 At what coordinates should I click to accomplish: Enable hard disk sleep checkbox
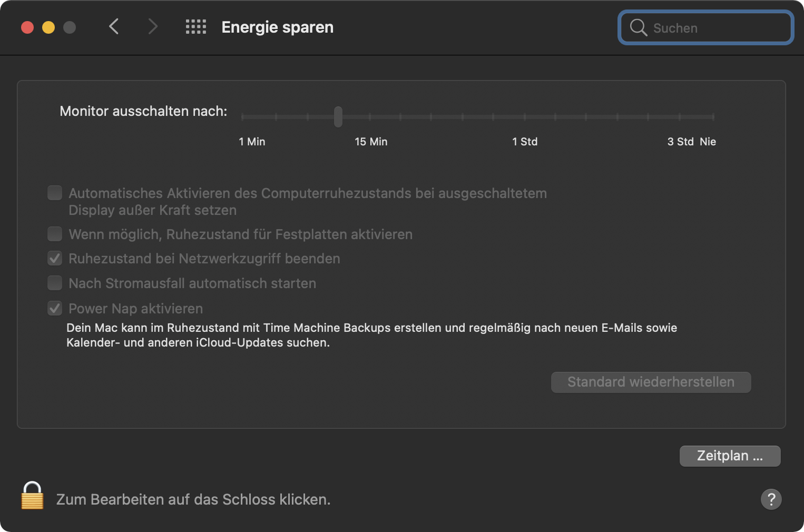point(55,234)
